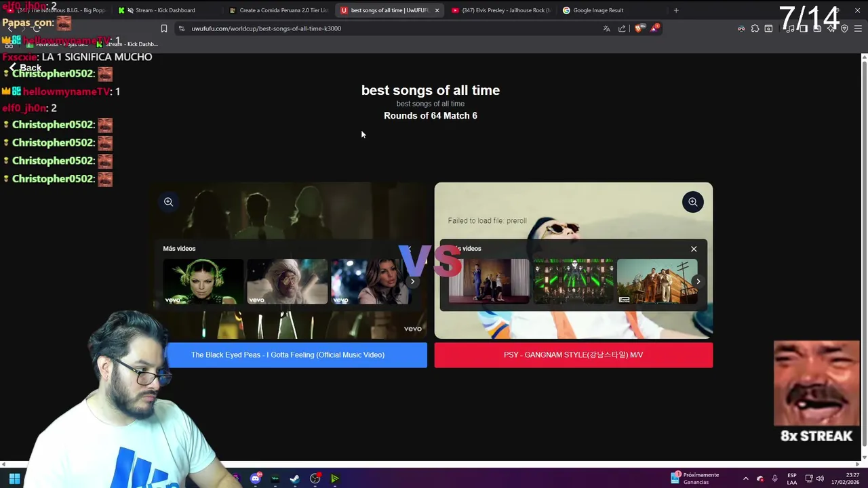
Task: Open PSY stage dance video thumbnail
Action: coord(489,281)
